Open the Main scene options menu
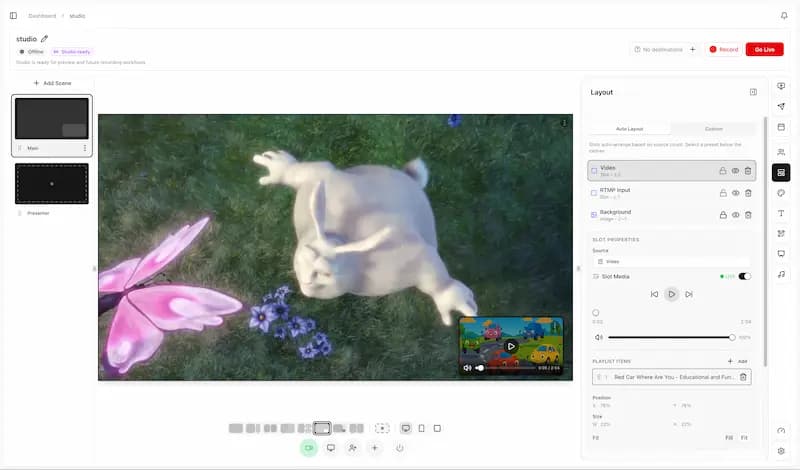The width and height of the screenshot is (800, 470). [85, 148]
